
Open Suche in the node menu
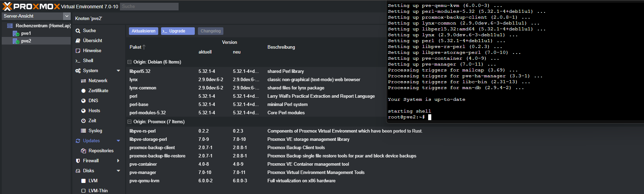click(89, 30)
